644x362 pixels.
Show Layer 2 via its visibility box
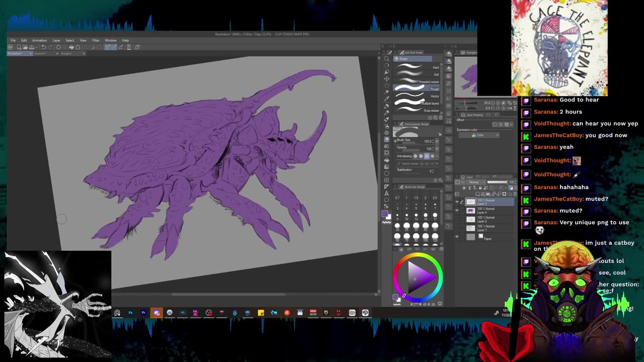point(457,219)
